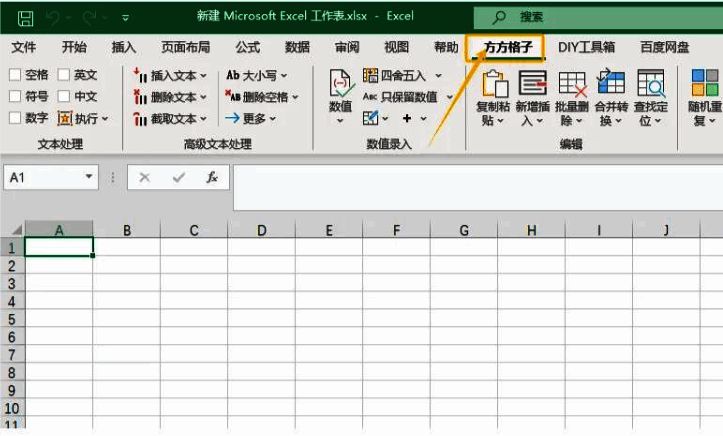Click the 合并转换 icon

click(611, 82)
